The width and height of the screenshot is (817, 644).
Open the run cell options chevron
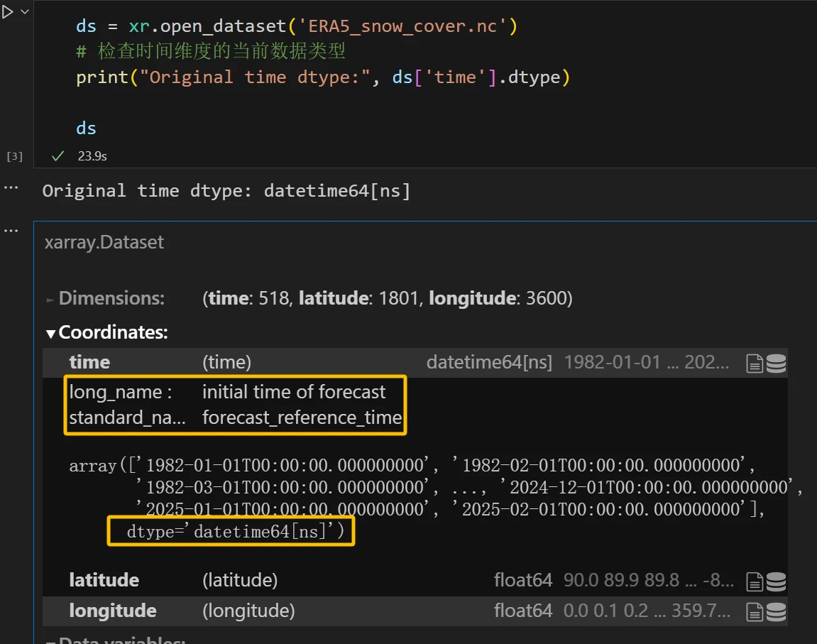25,12
